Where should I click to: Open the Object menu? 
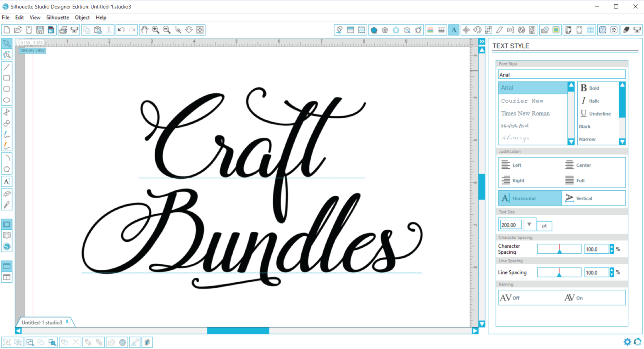pos(82,17)
